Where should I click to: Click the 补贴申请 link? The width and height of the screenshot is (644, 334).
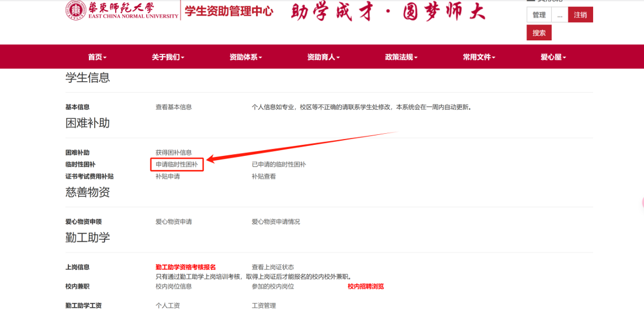pos(168,176)
